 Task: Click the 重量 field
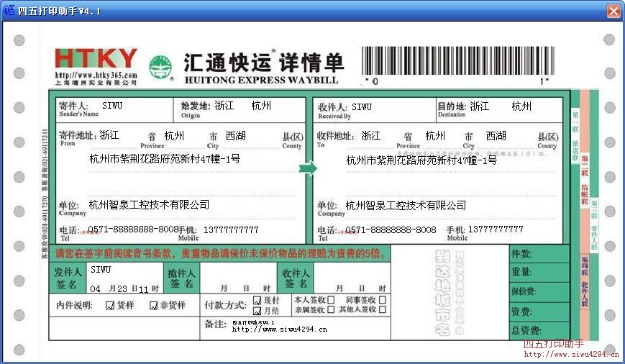[x=539, y=273]
